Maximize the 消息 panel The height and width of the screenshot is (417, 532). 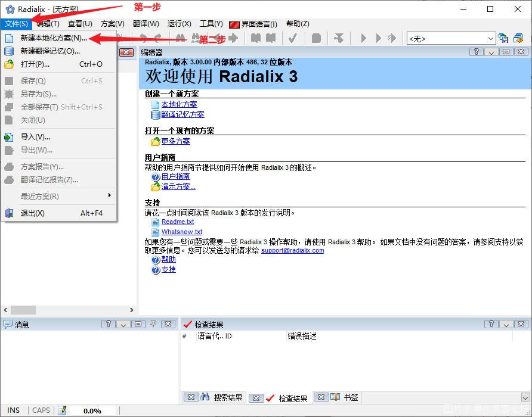(138, 323)
